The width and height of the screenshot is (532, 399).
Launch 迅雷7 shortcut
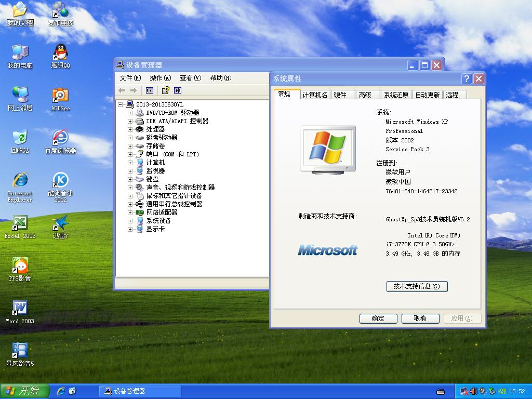pyautogui.click(x=60, y=227)
